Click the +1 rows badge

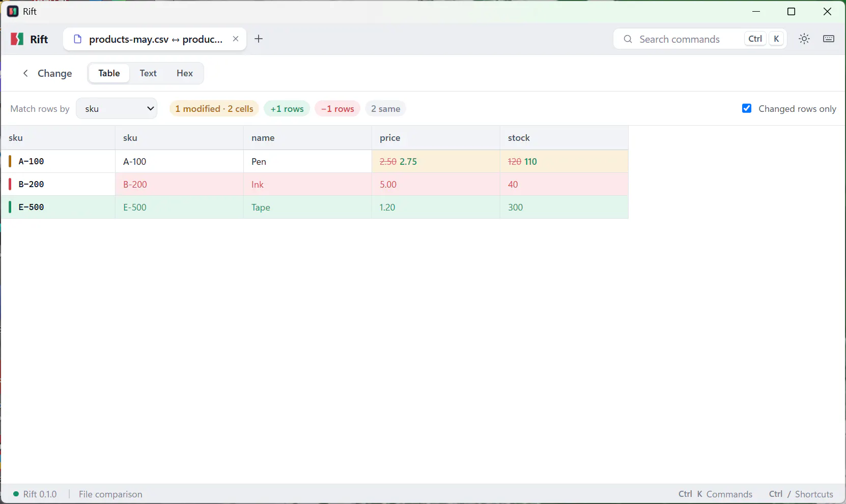[287, 109]
